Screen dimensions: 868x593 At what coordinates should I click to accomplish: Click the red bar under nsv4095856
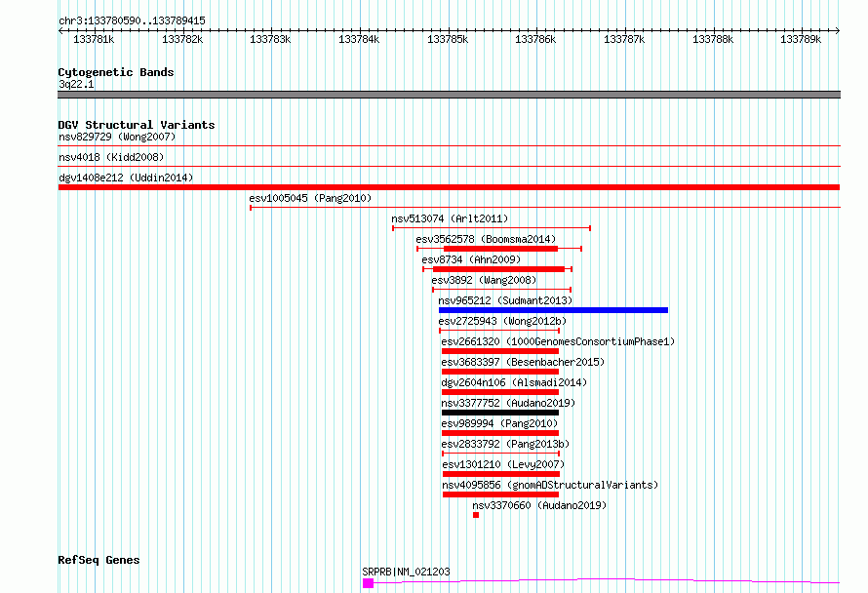click(500, 494)
